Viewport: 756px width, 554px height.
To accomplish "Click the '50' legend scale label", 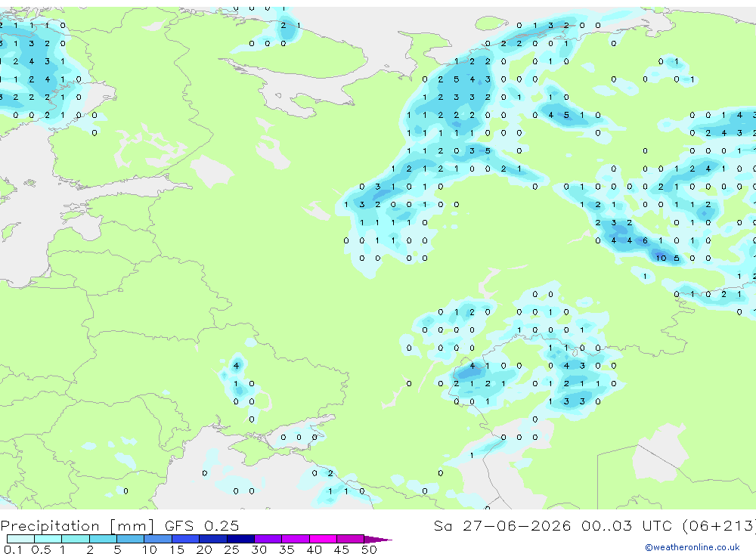I will (369, 549).
